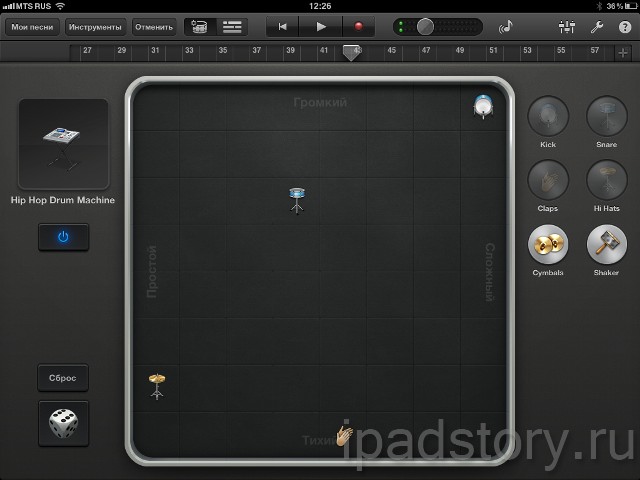Adjust the master volume slider knob
640x480 pixels.
pos(425,27)
